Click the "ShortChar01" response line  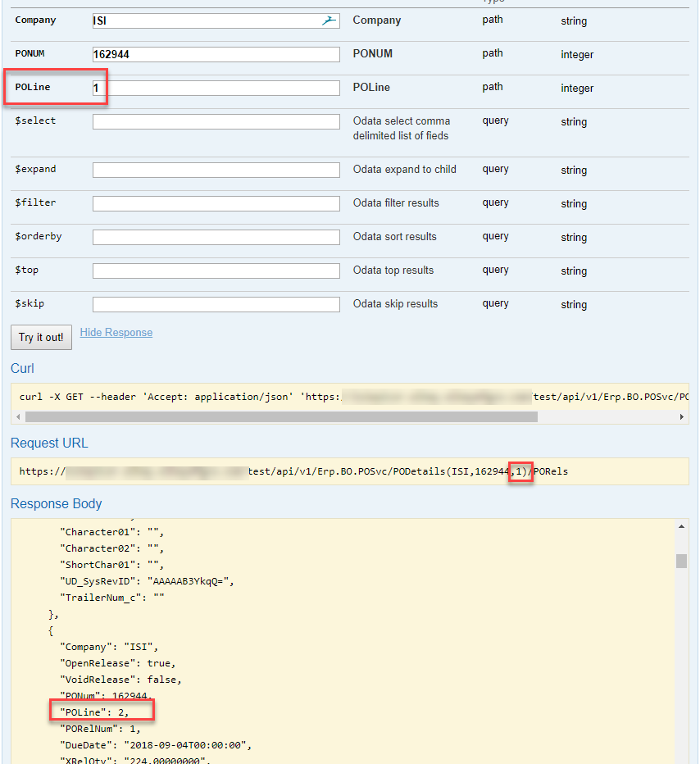point(111,565)
